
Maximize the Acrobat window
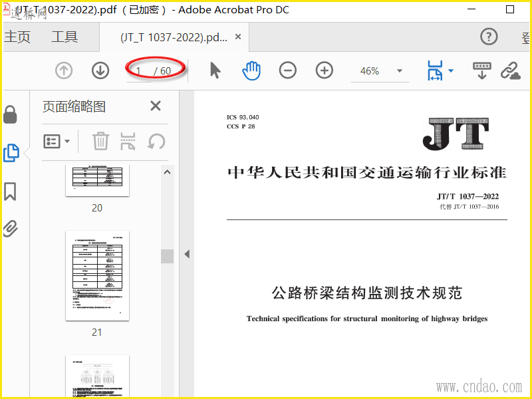pos(510,9)
